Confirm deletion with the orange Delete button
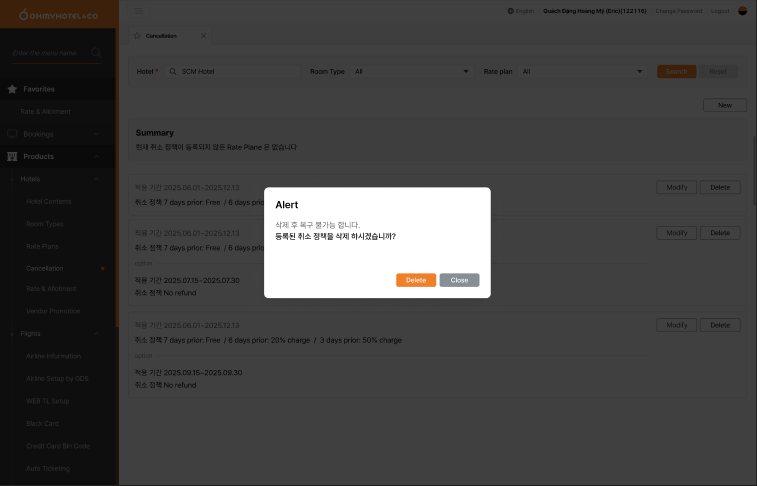 pyautogui.click(x=416, y=280)
